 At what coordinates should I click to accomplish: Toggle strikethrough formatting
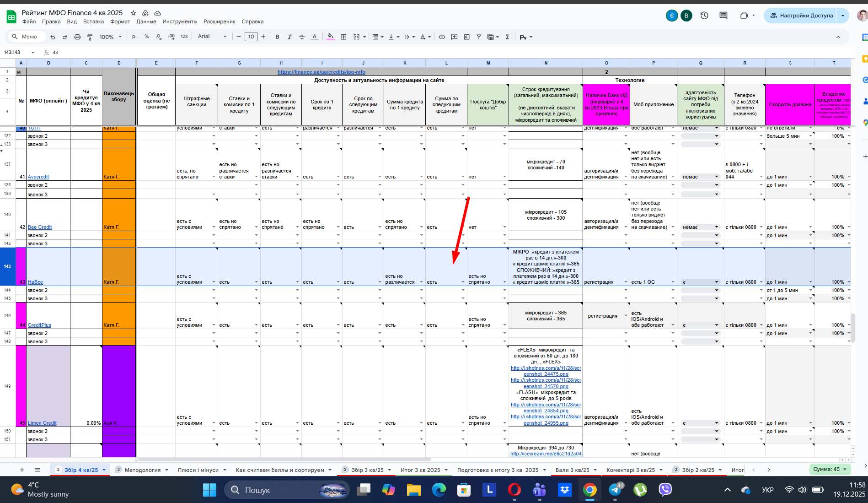pyautogui.click(x=302, y=37)
